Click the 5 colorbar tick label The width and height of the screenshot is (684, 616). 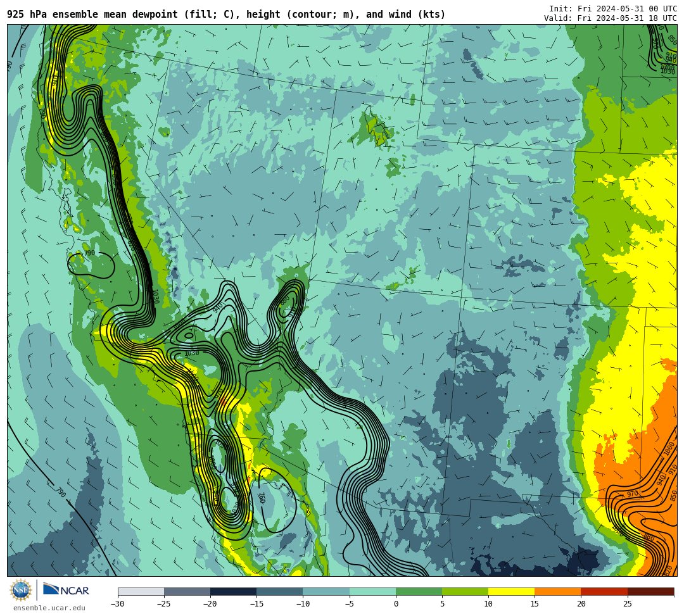tap(442, 604)
